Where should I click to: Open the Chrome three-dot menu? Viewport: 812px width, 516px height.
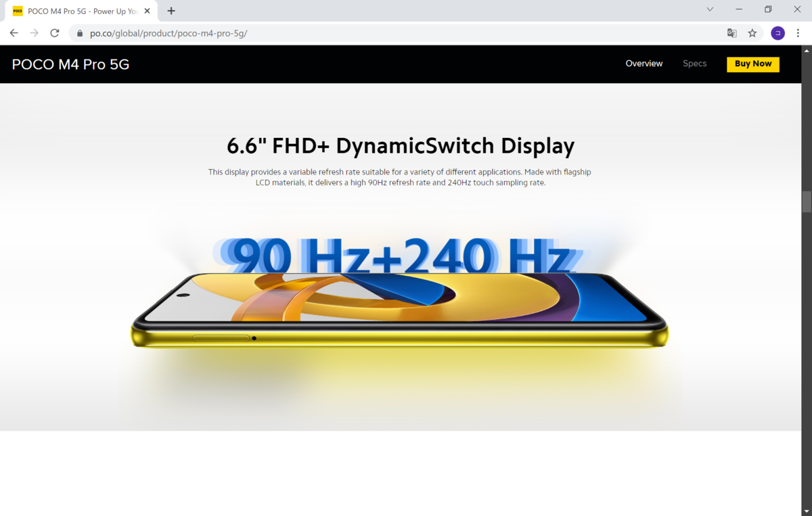(x=798, y=33)
